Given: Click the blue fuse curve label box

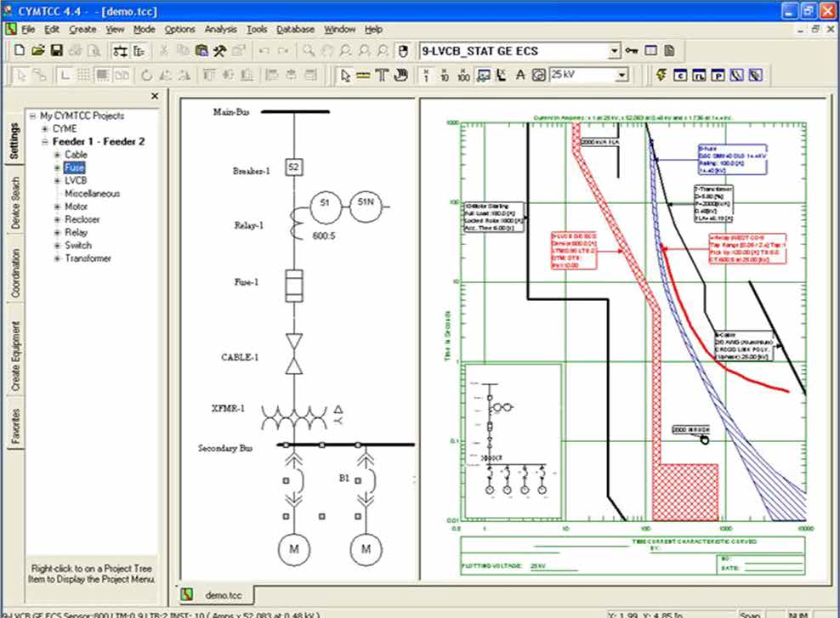Looking at the screenshot, I should coord(732,159).
